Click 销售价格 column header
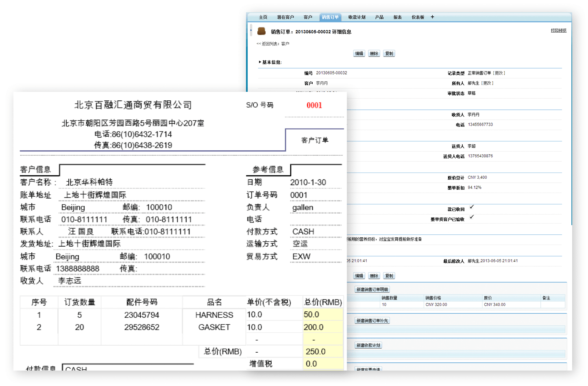This screenshot has height=386, width=588. pyautogui.click(x=433, y=298)
